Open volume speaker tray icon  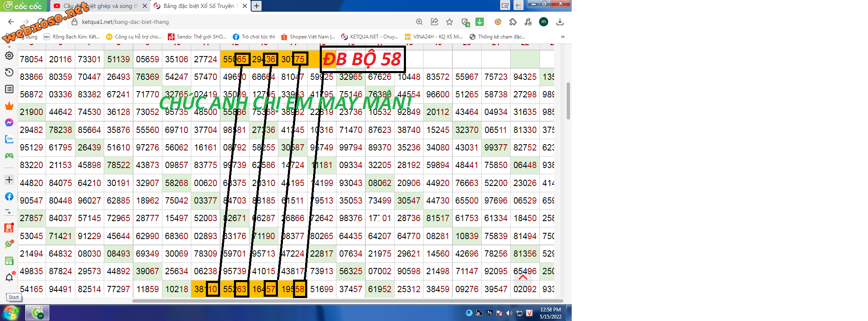509,313
